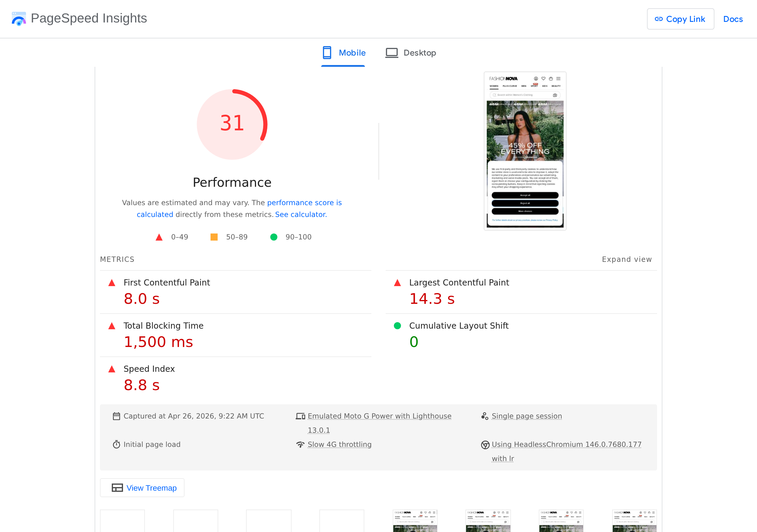Click the red triangle beside First Contentful Paint
Image resolution: width=757 pixels, height=532 pixels.
click(x=112, y=283)
